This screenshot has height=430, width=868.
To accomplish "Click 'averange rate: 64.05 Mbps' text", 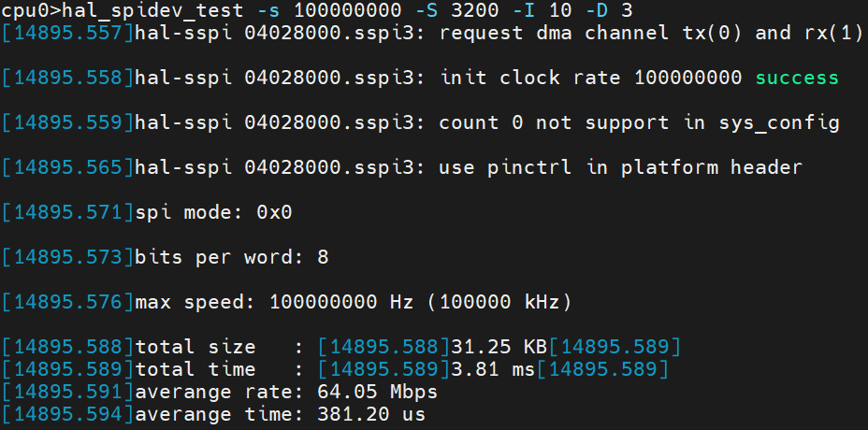I will pyautogui.click(x=287, y=393).
